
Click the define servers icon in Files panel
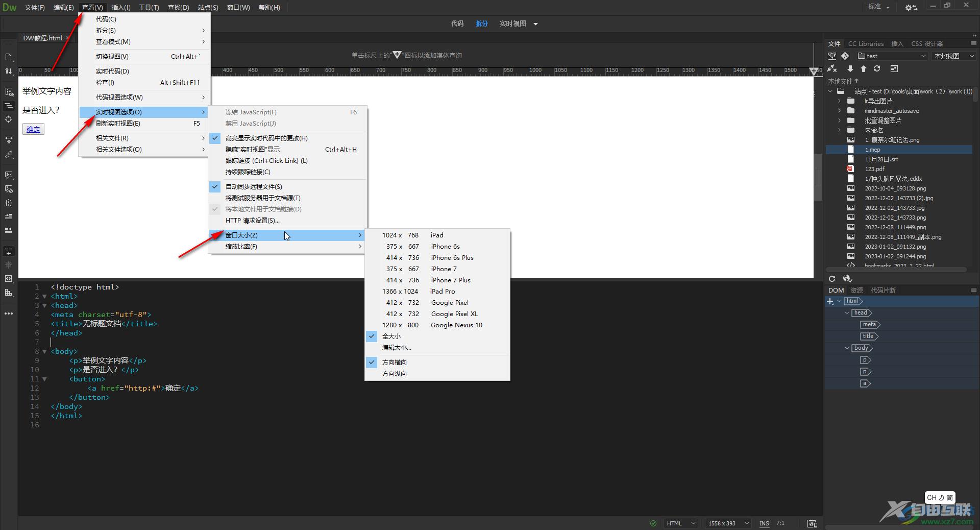coord(832,56)
